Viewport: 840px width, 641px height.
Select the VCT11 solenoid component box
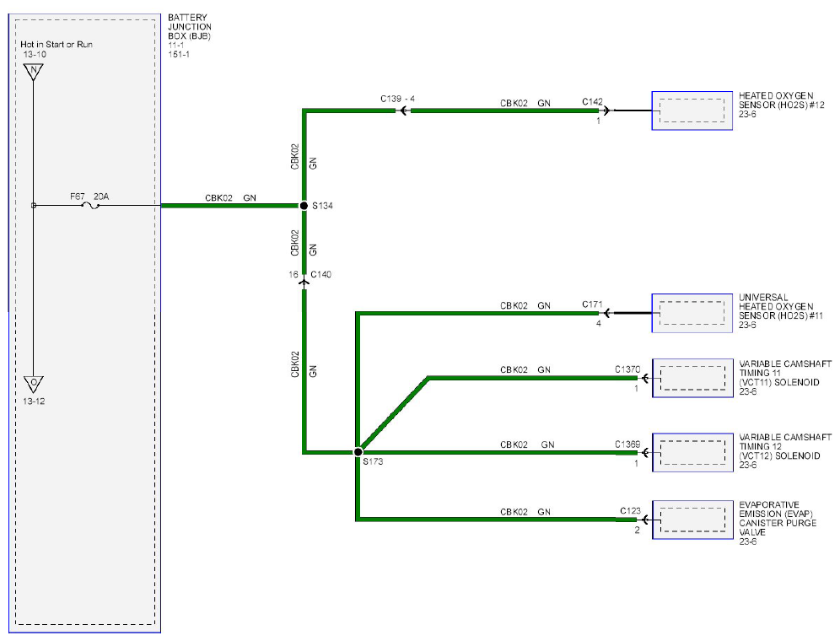point(692,379)
